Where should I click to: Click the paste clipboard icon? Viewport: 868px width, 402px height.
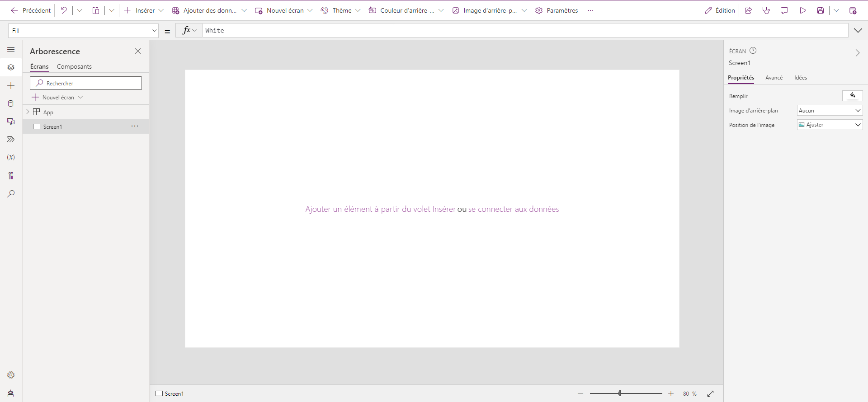tap(96, 10)
